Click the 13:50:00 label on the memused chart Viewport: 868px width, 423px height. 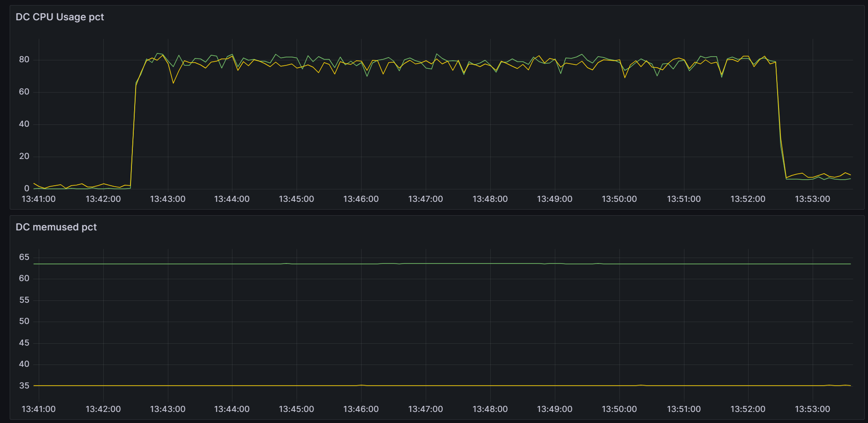pyautogui.click(x=619, y=409)
